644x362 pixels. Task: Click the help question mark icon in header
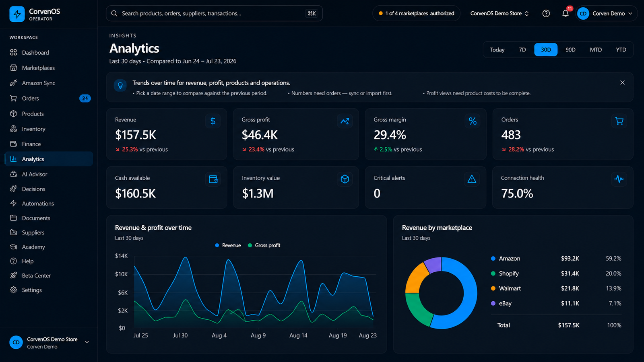(x=546, y=13)
